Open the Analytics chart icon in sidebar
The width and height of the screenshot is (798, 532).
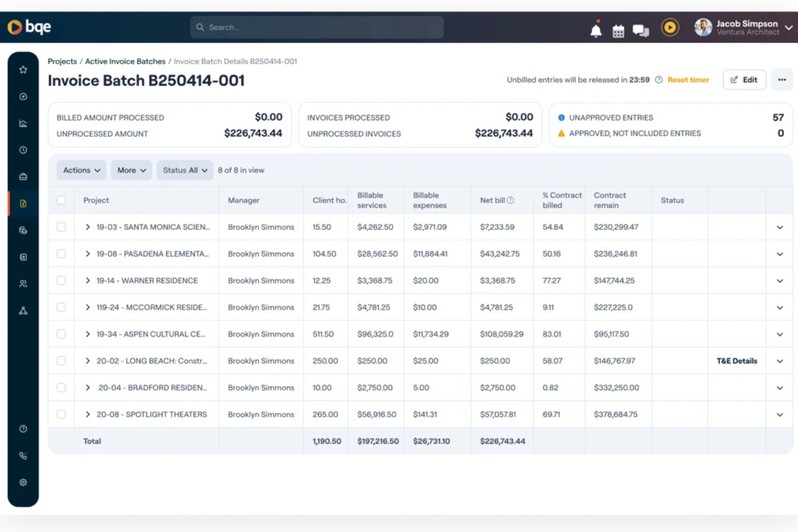pos(23,123)
